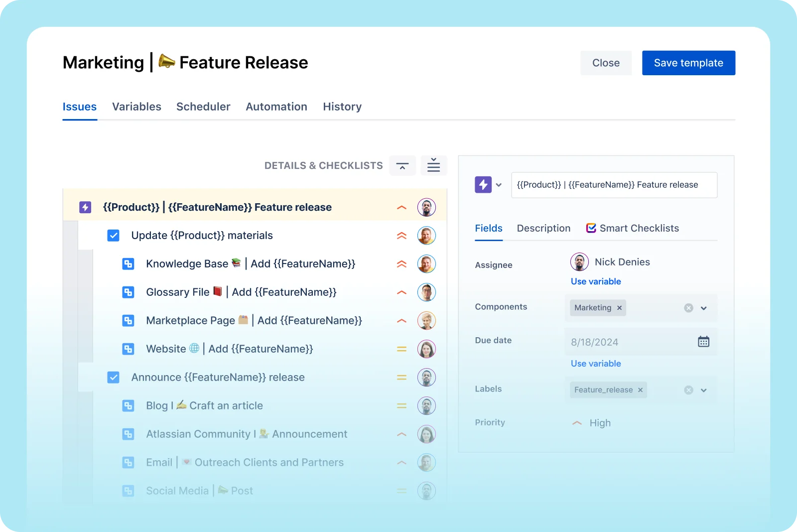Click assignee avatar on Glossary File row
This screenshot has width=797, height=532.
pos(426,292)
